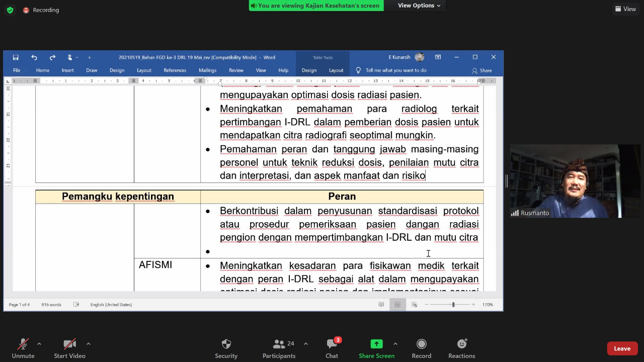This screenshot has height=362, width=644.
Task: Redo action in Word quick access toolbar
Action: (x=52, y=57)
